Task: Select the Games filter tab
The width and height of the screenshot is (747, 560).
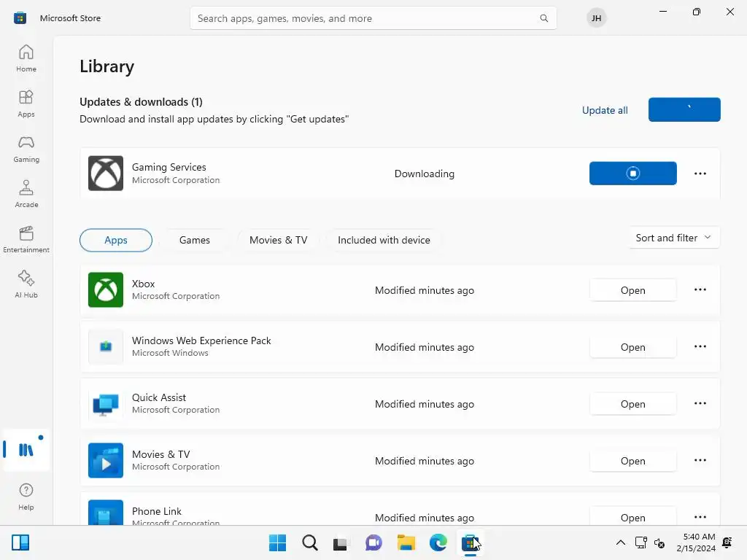Action: pyautogui.click(x=194, y=240)
